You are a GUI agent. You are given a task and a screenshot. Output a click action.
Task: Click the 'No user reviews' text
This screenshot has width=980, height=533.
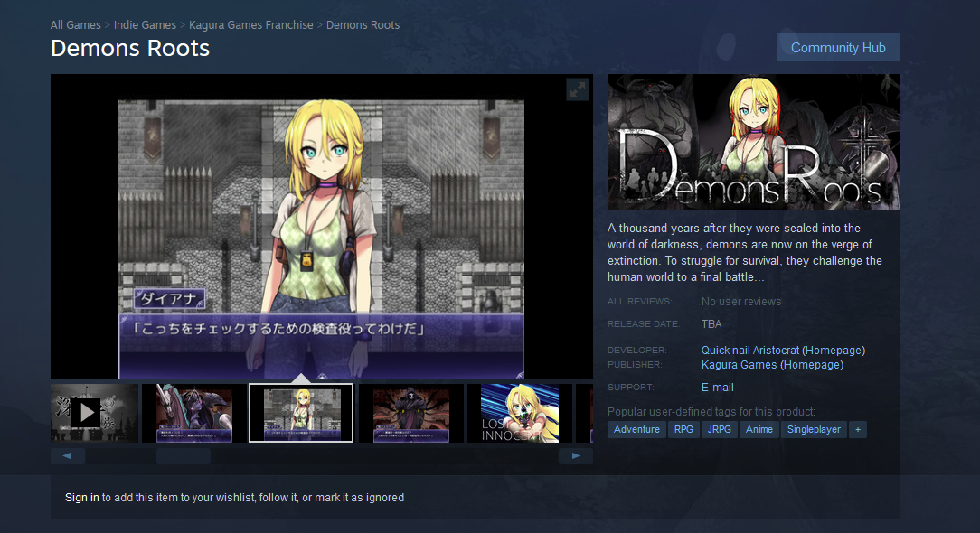[741, 301]
